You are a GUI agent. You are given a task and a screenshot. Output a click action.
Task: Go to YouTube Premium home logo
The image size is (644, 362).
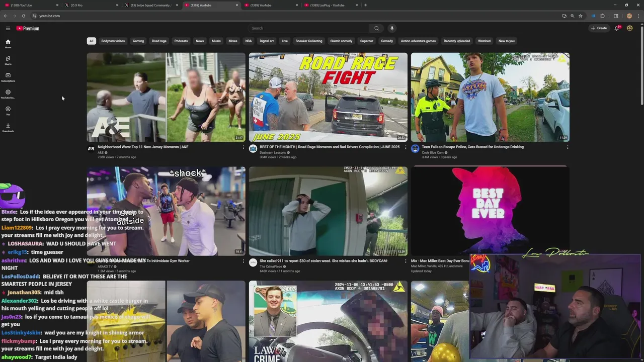click(28, 28)
